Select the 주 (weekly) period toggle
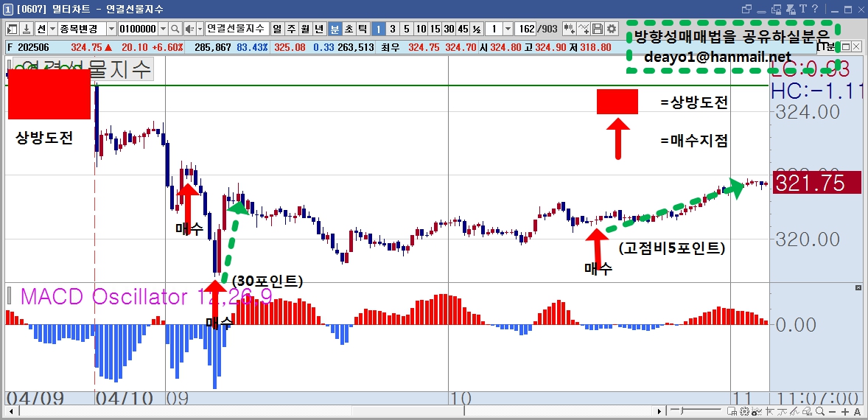The height and width of the screenshot is (420, 868). tap(291, 29)
